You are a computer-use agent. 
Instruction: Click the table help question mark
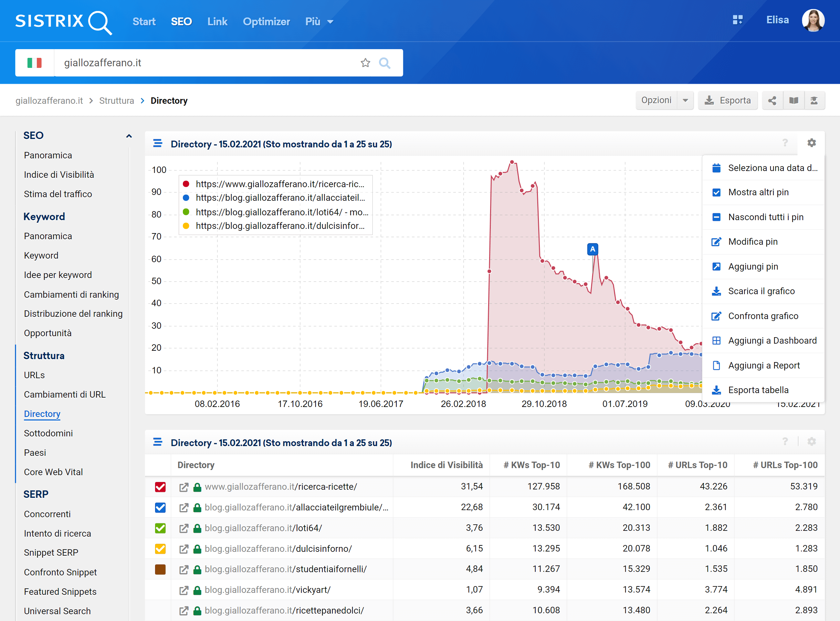pos(785,441)
